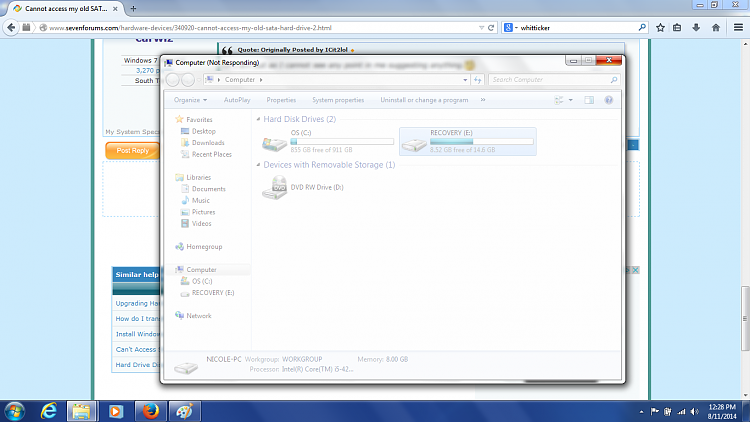Click Explorer back navigation button
Image resolution: width=750 pixels, height=422 pixels.
(x=173, y=80)
